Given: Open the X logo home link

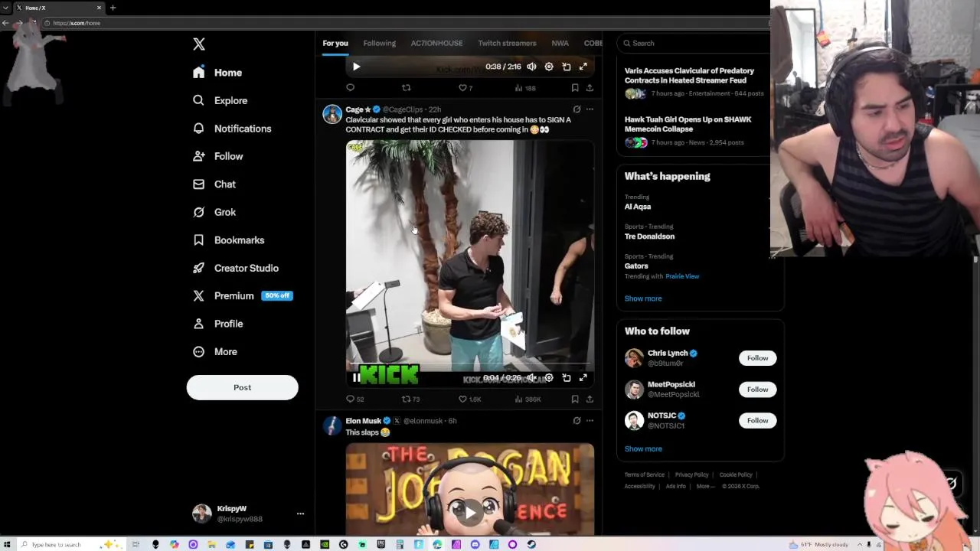Looking at the screenshot, I should click(199, 44).
